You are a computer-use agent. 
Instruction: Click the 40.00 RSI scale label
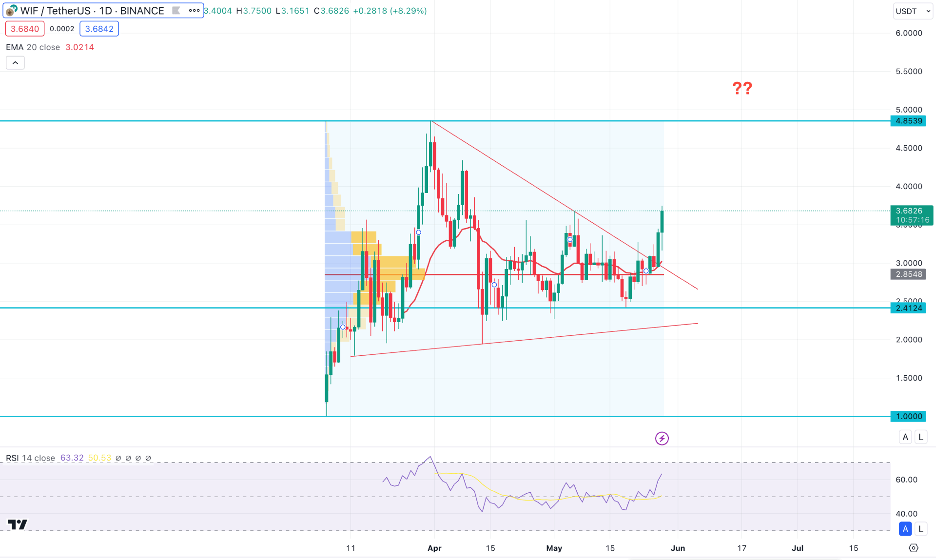pos(907,514)
